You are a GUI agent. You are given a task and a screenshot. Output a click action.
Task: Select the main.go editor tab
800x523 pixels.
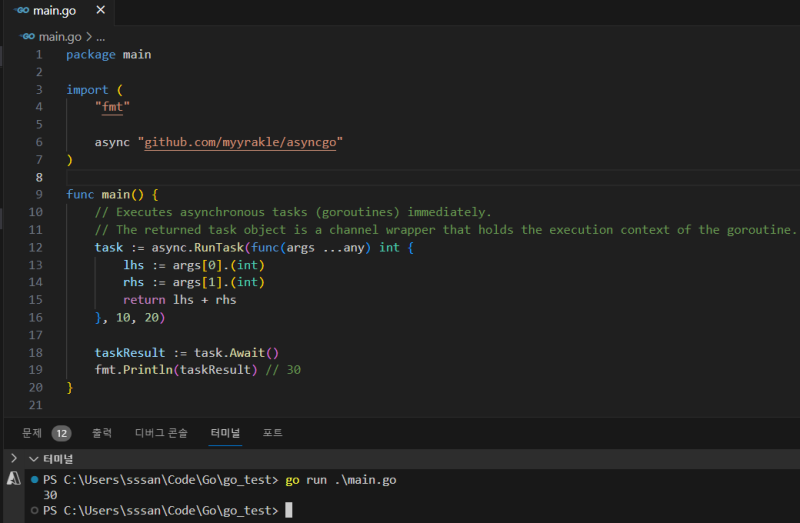56,11
